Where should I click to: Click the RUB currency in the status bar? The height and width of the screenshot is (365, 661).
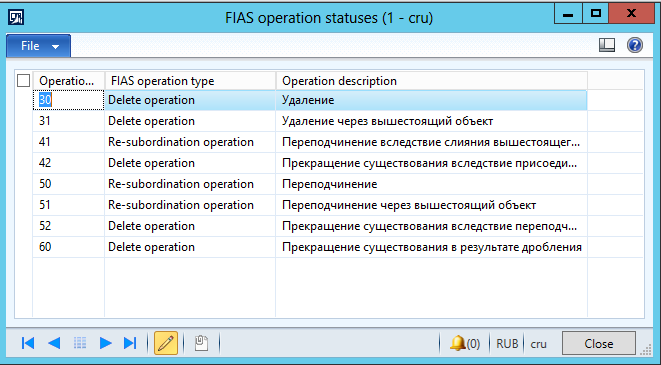tap(507, 344)
